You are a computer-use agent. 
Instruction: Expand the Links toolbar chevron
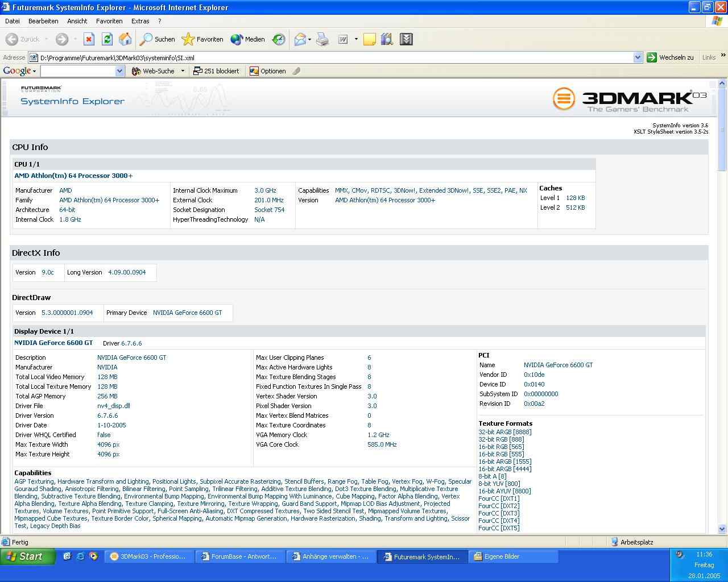point(723,56)
